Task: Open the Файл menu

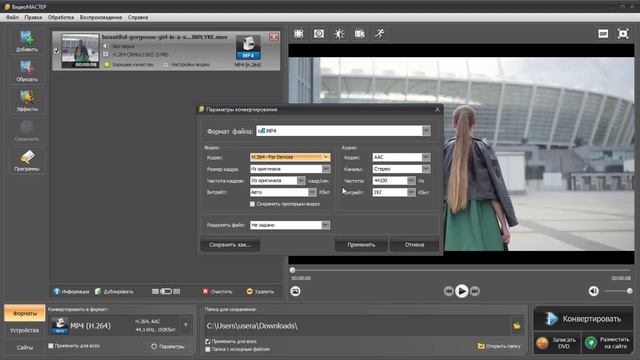Action: [12, 18]
